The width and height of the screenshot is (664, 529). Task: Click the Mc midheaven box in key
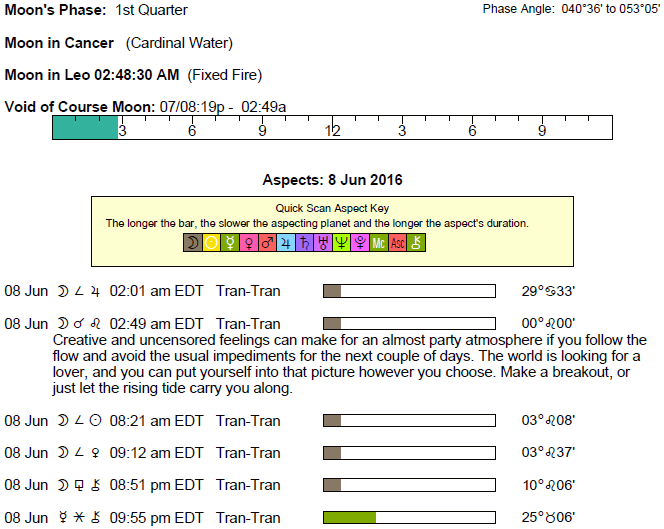point(379,242)
